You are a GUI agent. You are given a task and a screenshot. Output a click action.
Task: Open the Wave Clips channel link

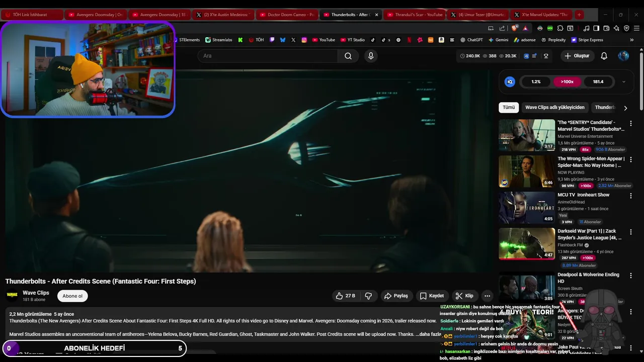click(36, 293)
